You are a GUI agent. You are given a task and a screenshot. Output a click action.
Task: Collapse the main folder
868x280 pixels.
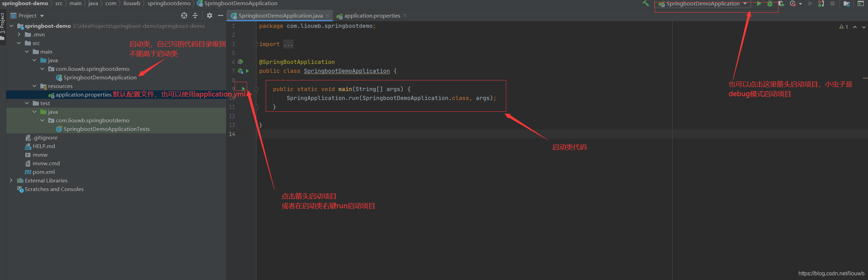[x=27, y=52]
